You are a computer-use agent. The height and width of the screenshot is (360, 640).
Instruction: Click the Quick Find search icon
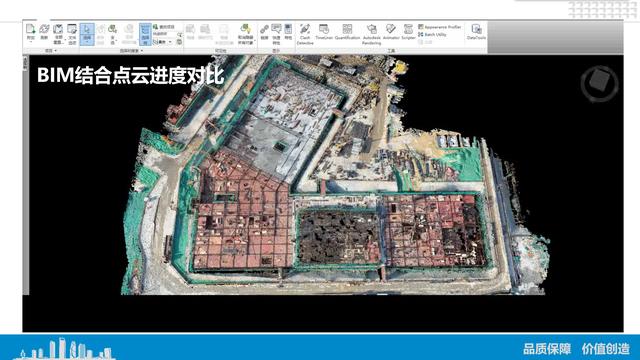tap(180, 35)
